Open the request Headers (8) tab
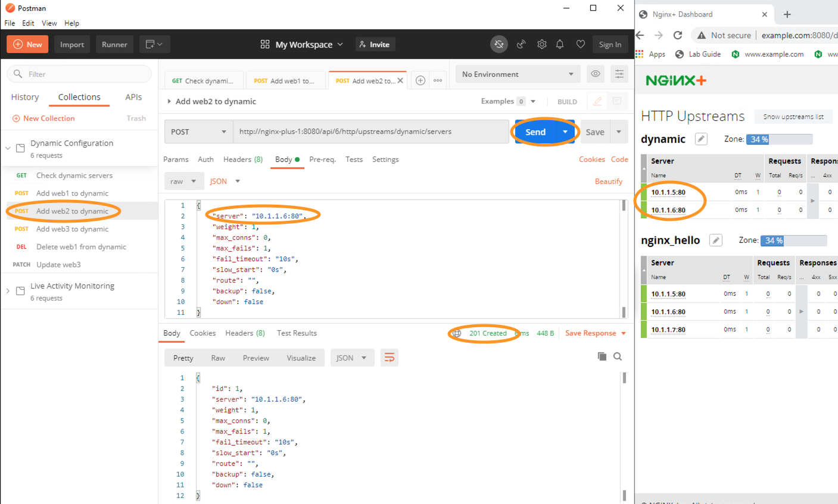Screen dimensions: 838x504 (x=243, y=159)
